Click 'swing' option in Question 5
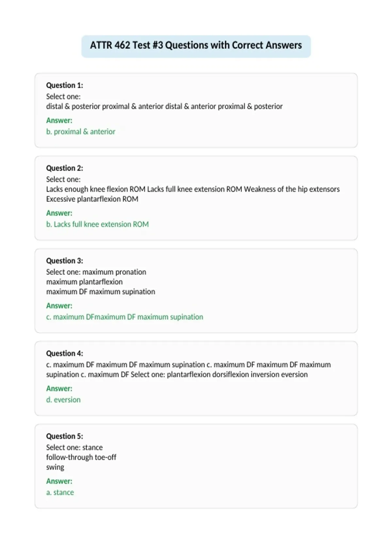This screenshot has height=556, width=392. click(x=55, y=467)
